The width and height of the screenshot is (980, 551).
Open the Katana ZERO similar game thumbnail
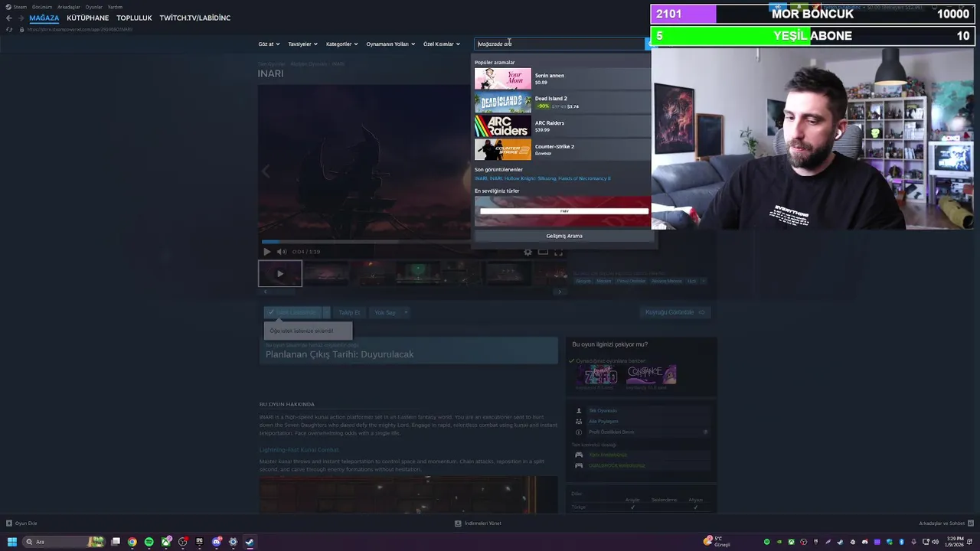[x=601, y=375]
